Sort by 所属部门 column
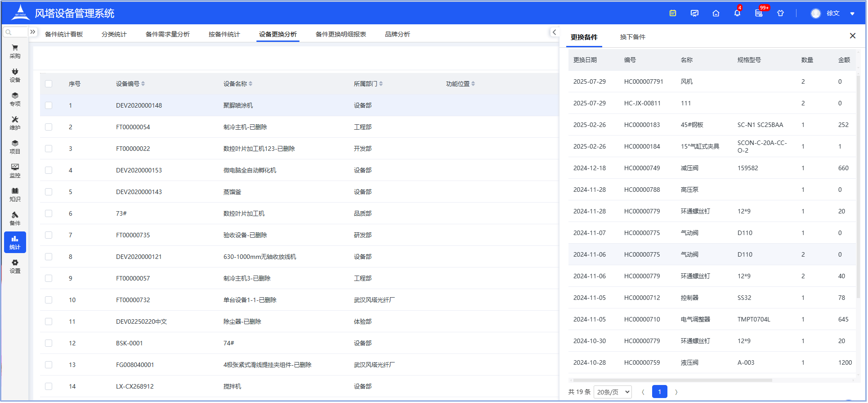Image resolution: width=868 pixels, height=403 pixels. 381,84
